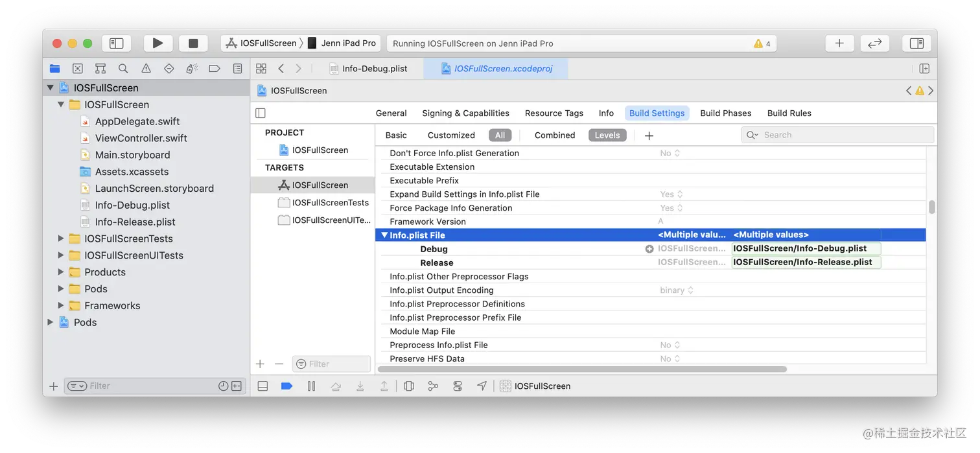Open the Report navigator list icon
The width and height of the screenshot is (980, 453).
point(237,67)
